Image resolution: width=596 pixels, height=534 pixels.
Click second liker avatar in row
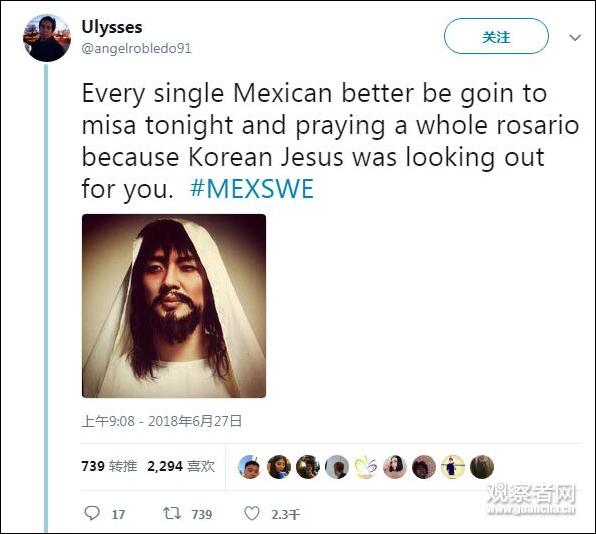tap(279, 467)
